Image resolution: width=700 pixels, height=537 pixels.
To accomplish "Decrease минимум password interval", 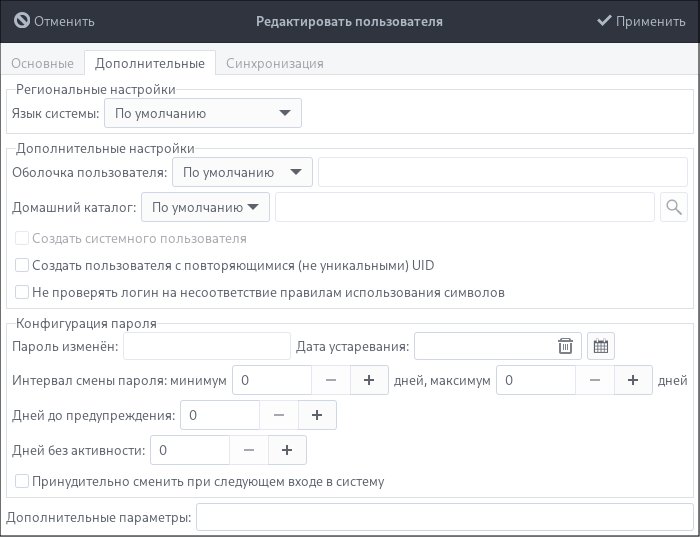I will pos(331,380).
